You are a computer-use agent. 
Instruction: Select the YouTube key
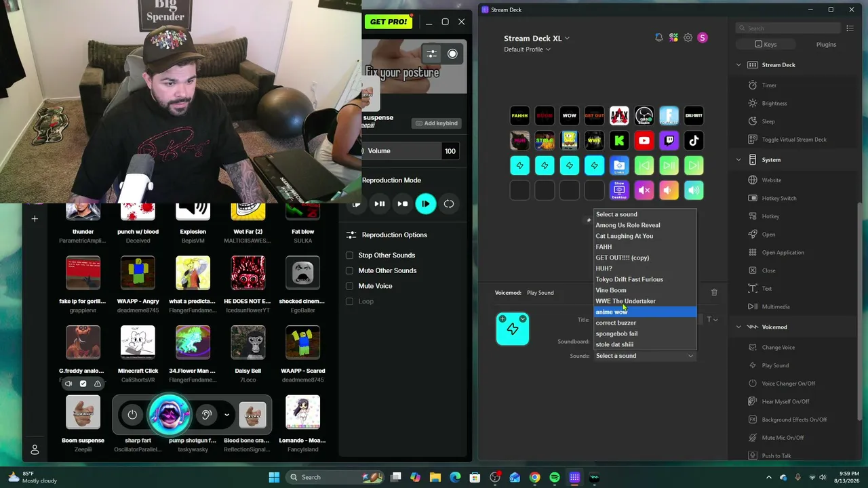point(644,140)
